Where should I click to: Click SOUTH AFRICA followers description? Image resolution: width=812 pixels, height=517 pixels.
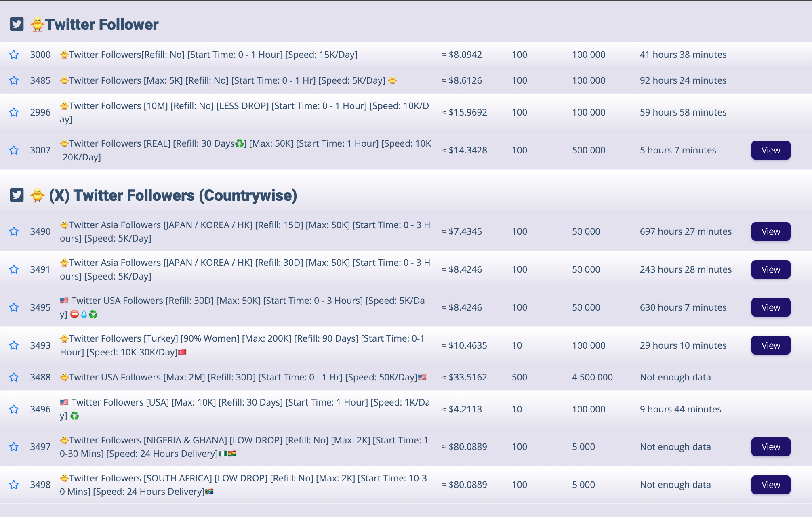(x=244, y=485)
